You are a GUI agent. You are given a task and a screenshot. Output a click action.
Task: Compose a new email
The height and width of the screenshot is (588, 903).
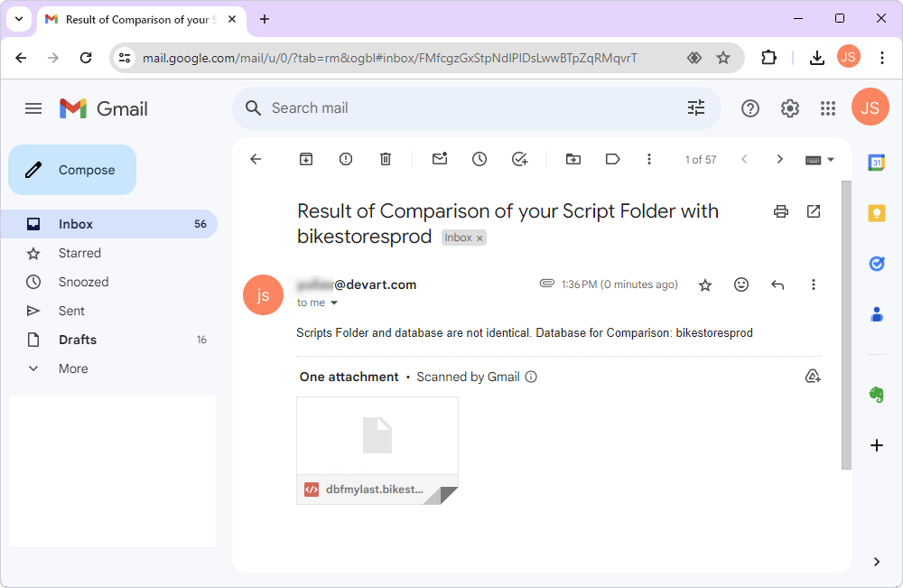click(72, 170)
